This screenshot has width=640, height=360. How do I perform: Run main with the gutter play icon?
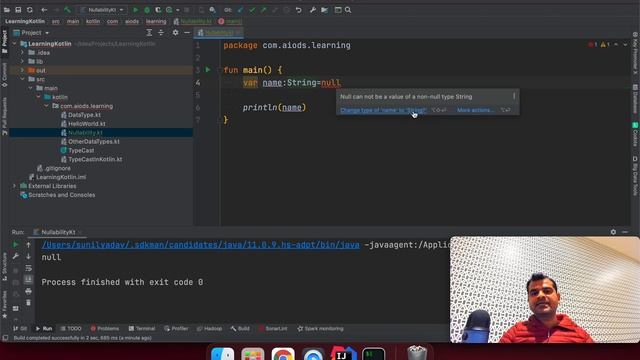[208, 70]
